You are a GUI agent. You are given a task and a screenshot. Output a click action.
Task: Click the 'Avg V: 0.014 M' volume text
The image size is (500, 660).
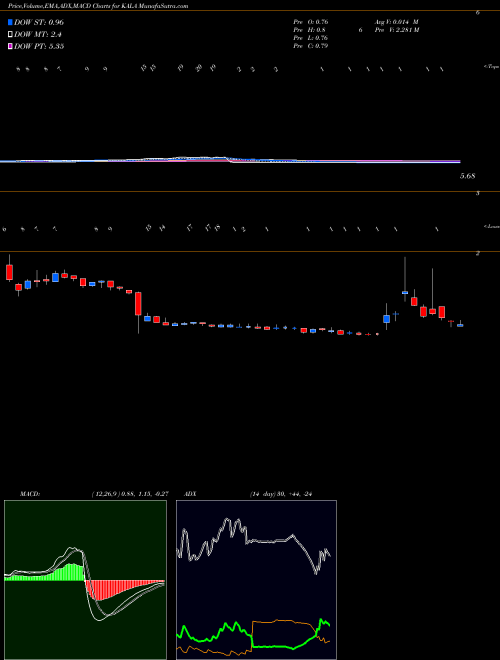396,22
